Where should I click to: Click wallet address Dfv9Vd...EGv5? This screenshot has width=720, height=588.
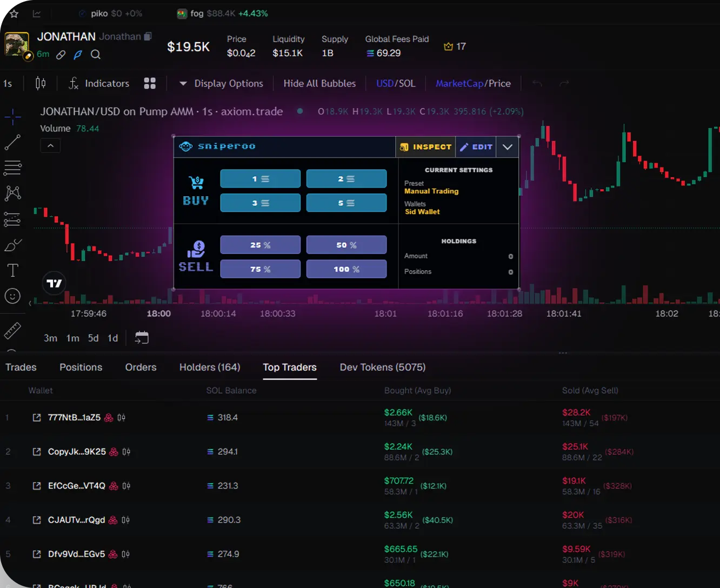76,554
